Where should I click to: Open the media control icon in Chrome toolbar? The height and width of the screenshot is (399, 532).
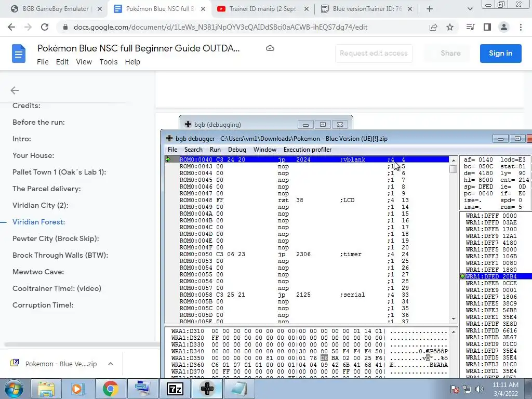coord(470,27)
